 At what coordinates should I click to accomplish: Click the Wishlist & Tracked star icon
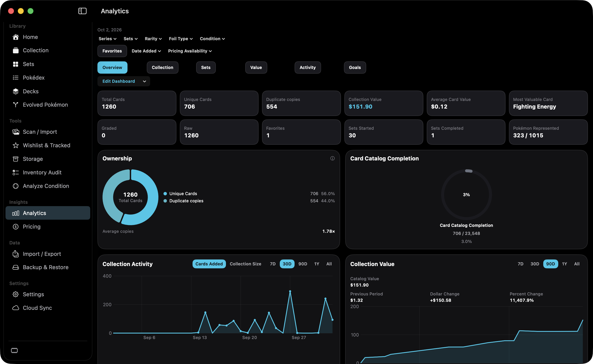coord(16,145)
